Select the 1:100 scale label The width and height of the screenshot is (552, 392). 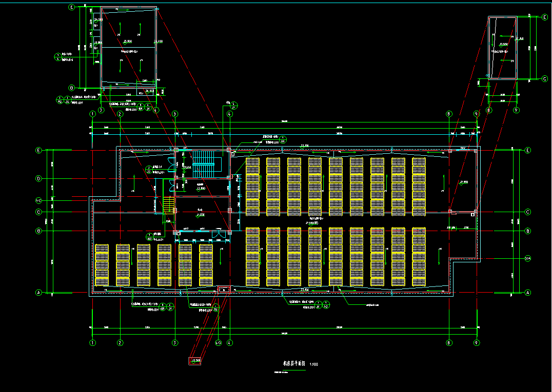click(x=314, y=364)
